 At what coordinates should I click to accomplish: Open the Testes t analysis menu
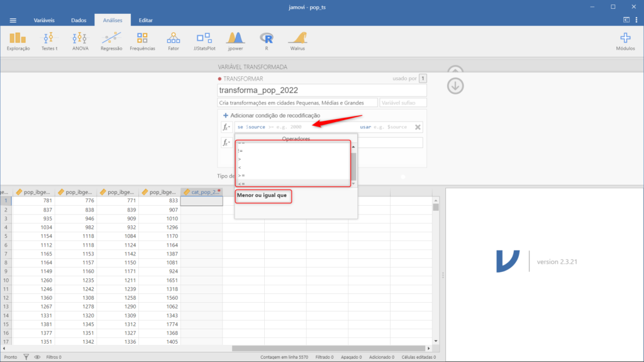tap(49, 42)
